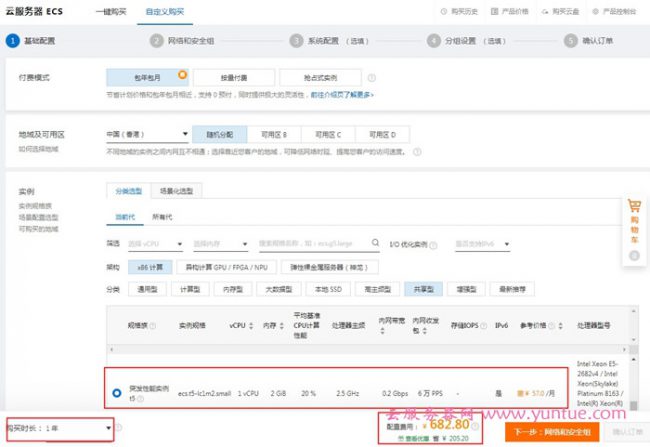Click the 前往介绍页了解更多 link

(342, 95)
